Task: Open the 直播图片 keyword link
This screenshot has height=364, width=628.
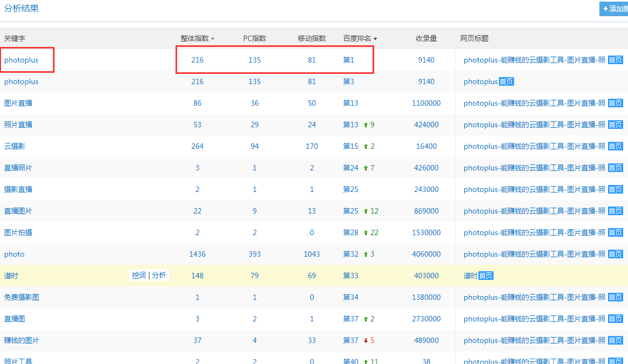Action: [18, 211]
